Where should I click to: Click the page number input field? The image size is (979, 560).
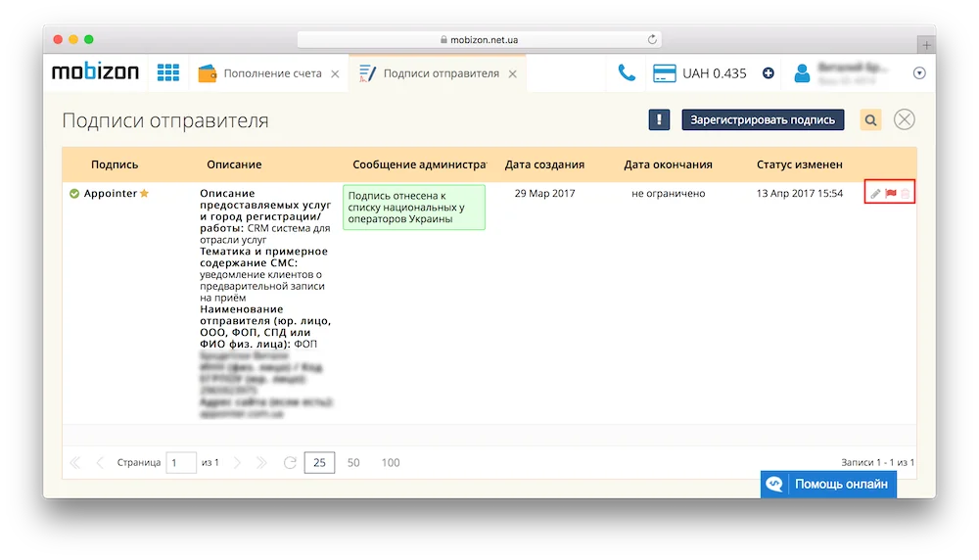[x=181, y=463]
